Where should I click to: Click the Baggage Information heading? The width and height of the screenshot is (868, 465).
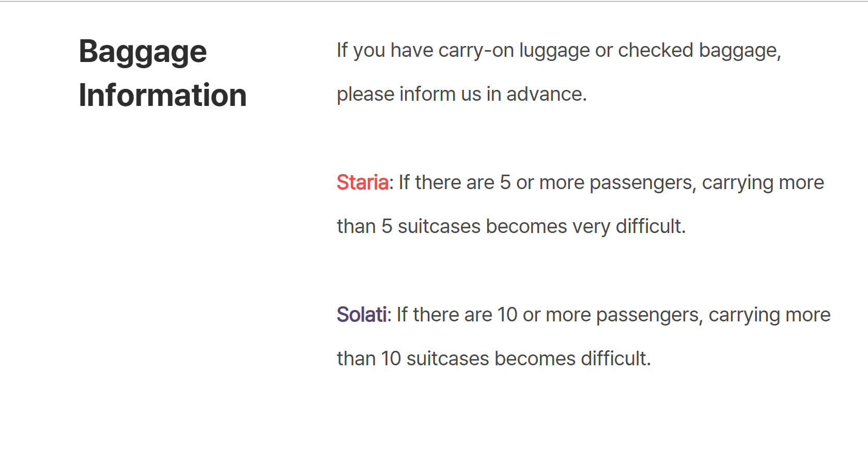[162, 73]
